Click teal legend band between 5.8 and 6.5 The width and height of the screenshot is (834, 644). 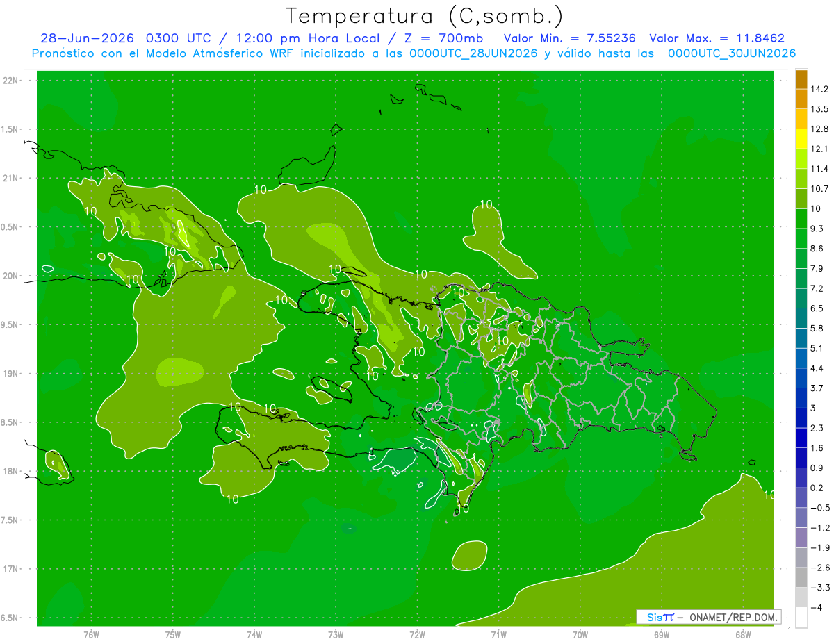[801, 318]
